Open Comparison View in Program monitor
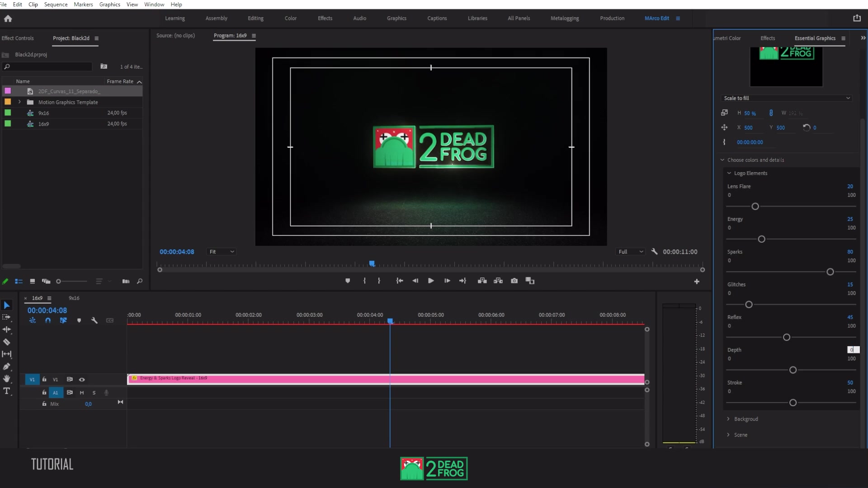868x488 pixels. [x=530, y=281]
